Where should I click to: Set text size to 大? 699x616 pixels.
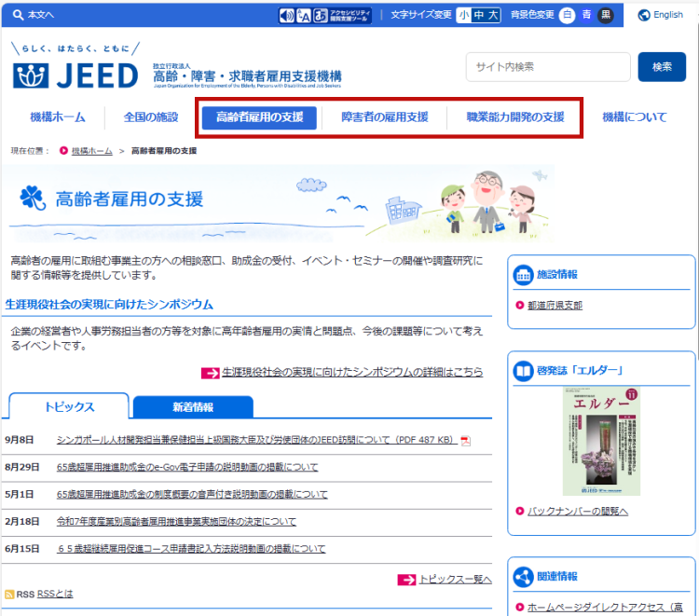click(x=493, y=15)
